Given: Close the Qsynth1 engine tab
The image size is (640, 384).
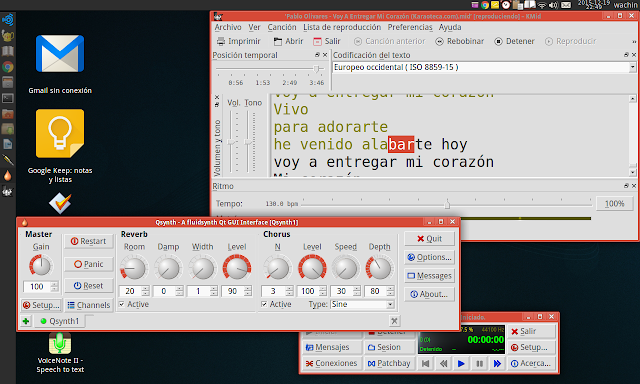Looking at the screenshot, I should click(394, 321).
